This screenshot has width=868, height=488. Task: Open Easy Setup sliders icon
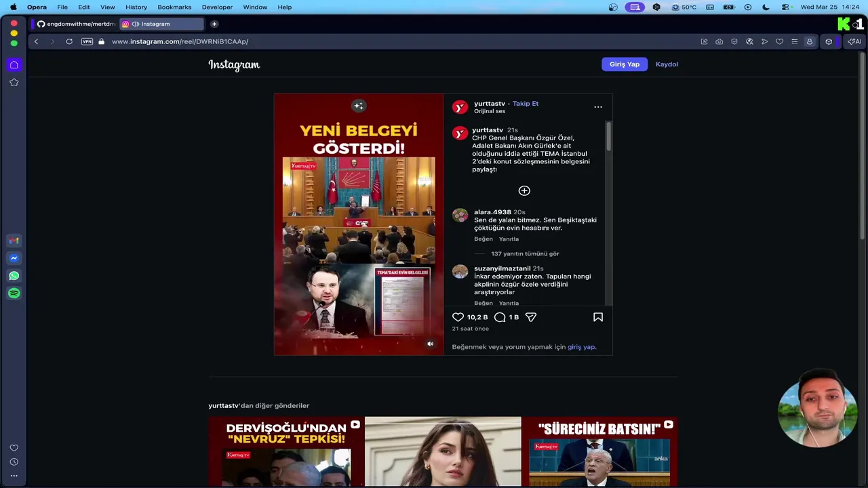pos(794,41)
